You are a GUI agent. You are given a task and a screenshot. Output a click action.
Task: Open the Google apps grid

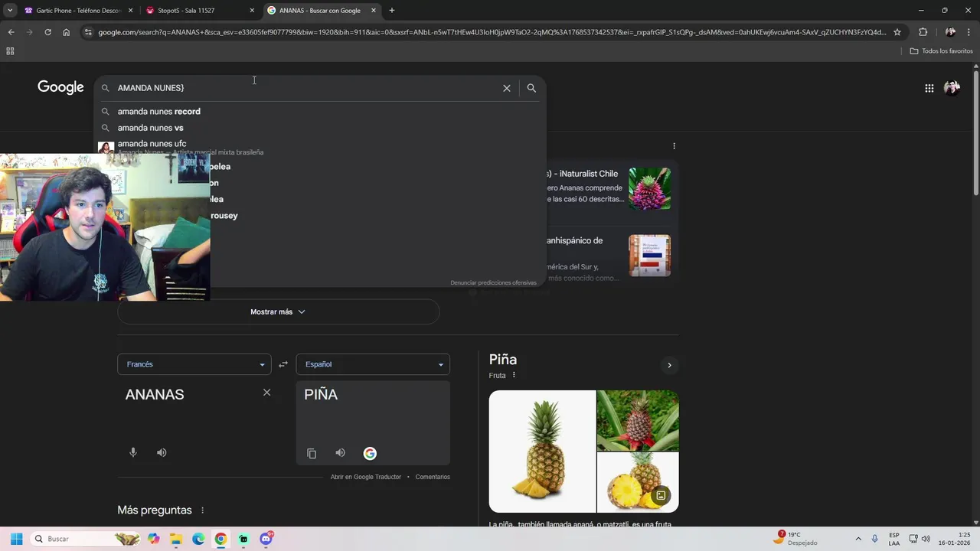click(x=929, y=88)
